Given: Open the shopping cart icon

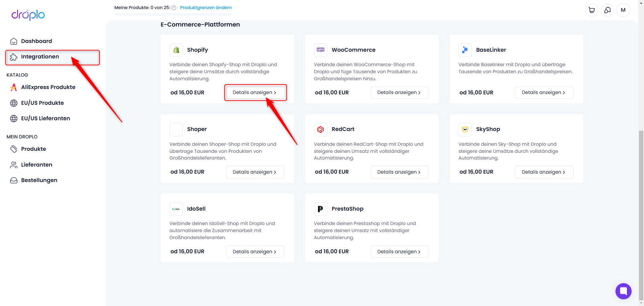Looking at the screenshot, I should (592, 10).
